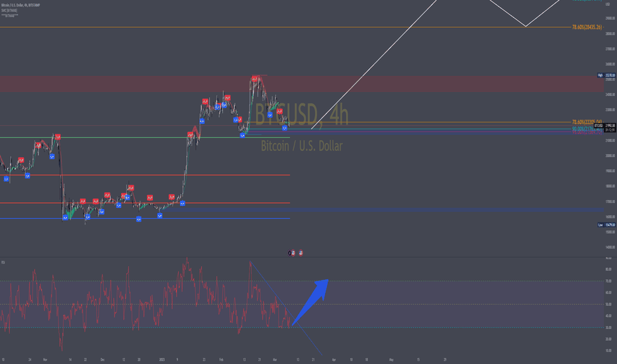
Task: Click the RSI pane label
Action: pos(3,262)
